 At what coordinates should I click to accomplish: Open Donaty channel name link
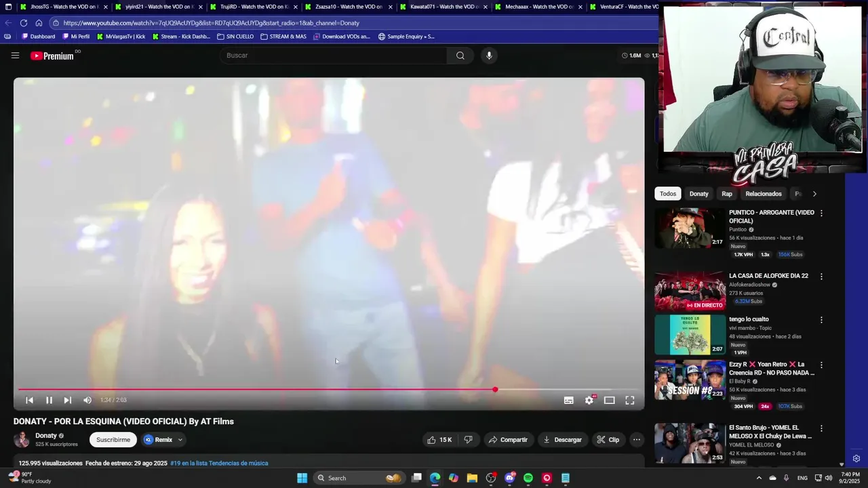coord(46,436)
